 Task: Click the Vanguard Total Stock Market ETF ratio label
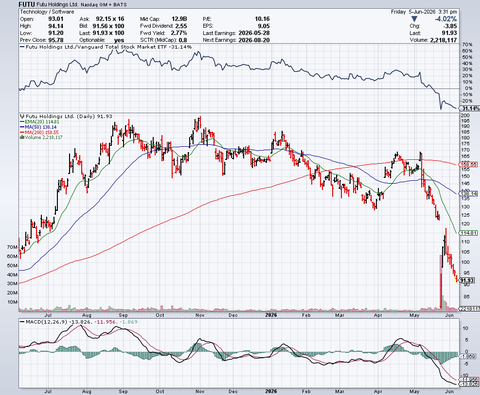pos(109,47)
